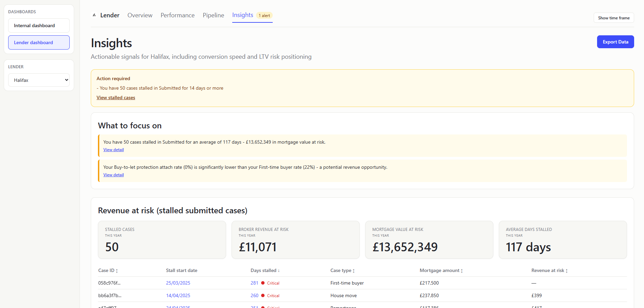Click the 260 days stalled link
This screenshot has width=644, height=308.
point(254,295)
